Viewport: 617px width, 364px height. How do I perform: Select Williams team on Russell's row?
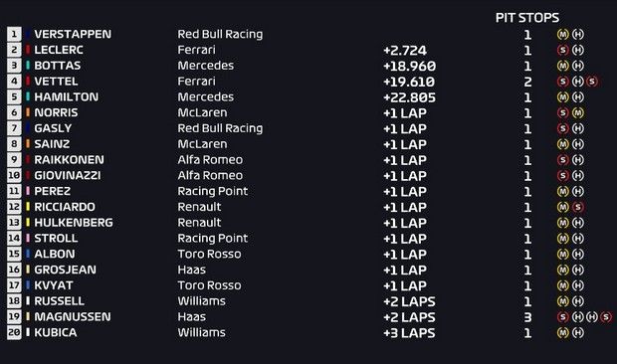coord(201,301)
